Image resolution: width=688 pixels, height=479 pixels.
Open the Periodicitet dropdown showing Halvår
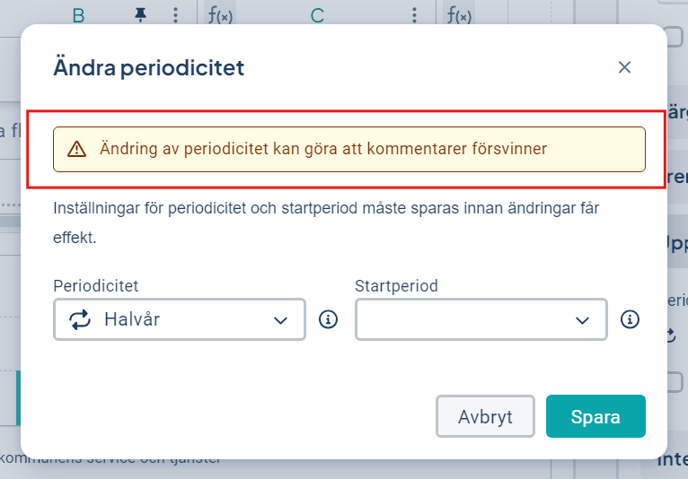tap(179, 320)
